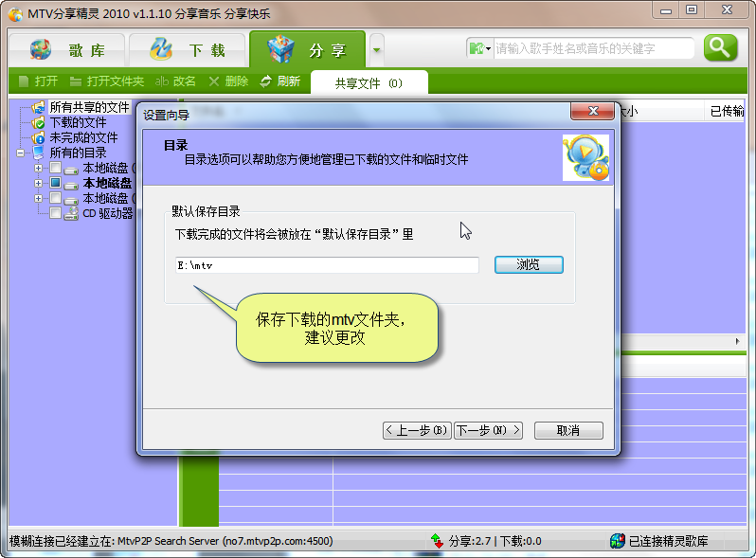
Task: Click the 下载的文件 green check icon
Action: (x=38, y=122)
